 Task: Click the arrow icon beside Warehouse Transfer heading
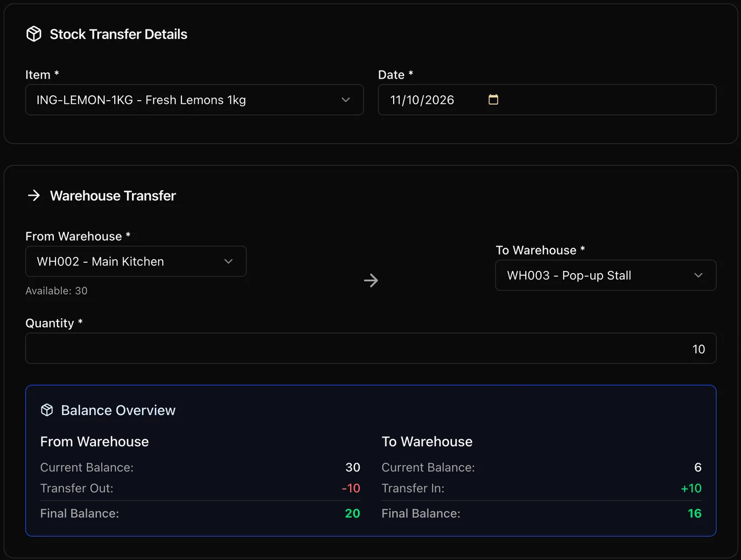(x=34, y=195)
